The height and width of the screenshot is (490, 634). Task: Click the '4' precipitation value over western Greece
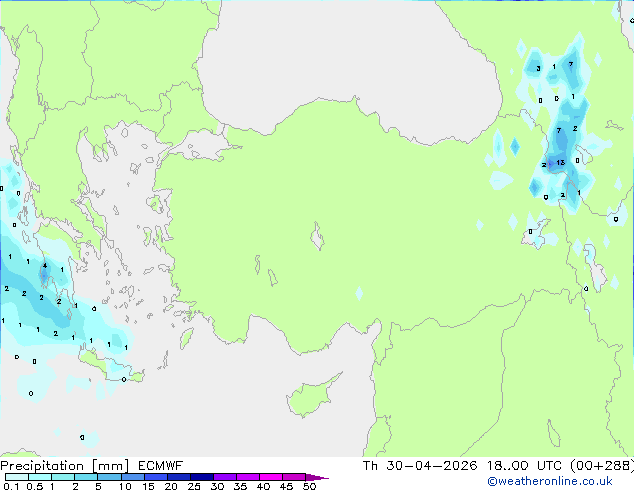45,266
